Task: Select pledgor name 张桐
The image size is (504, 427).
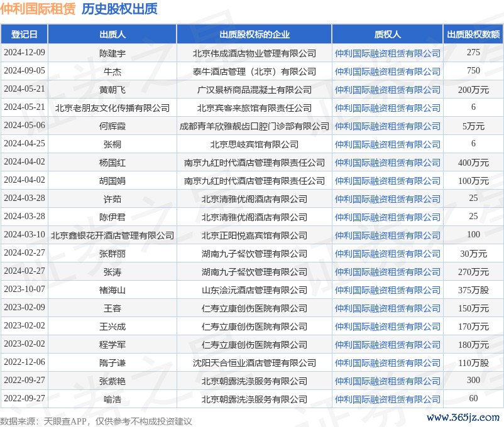Action: [112, 144]
